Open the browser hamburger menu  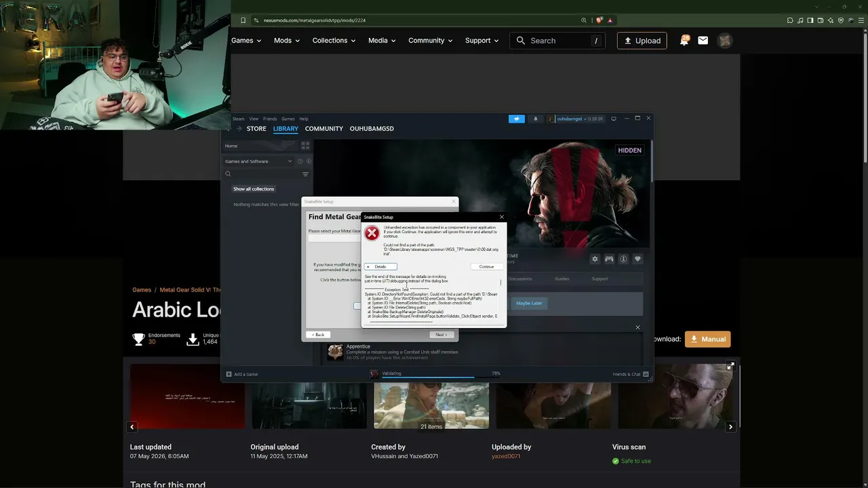(860, 20)
